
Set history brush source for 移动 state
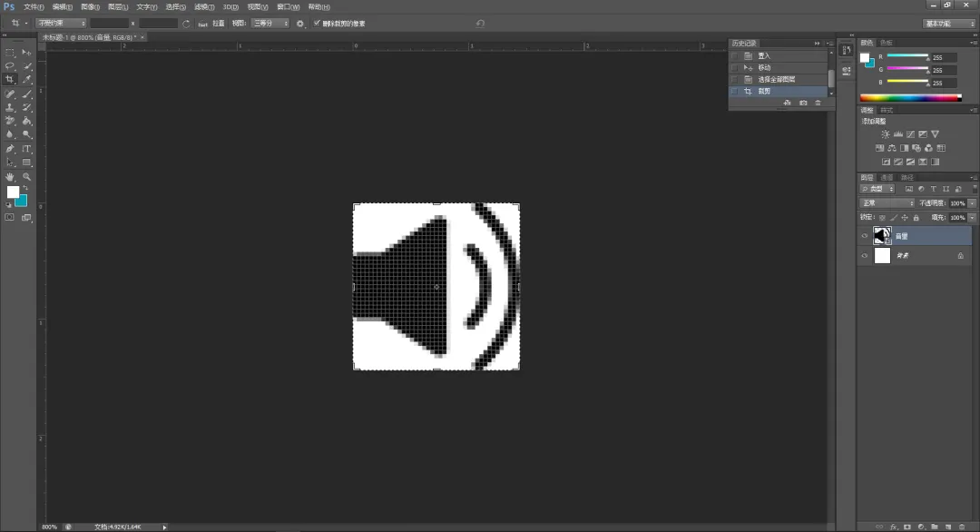[x=734, y=67]
